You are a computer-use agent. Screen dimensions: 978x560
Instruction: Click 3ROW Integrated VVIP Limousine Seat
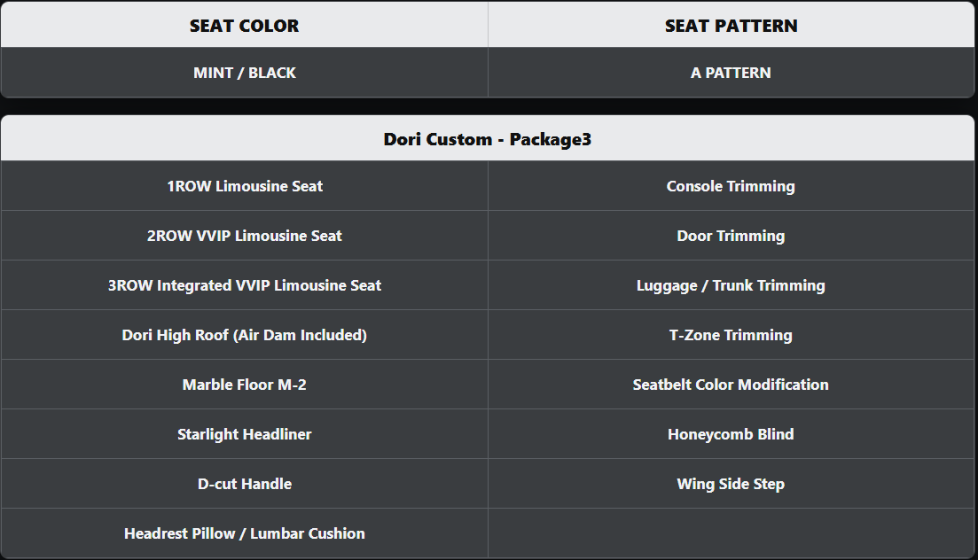coord(245,285)
